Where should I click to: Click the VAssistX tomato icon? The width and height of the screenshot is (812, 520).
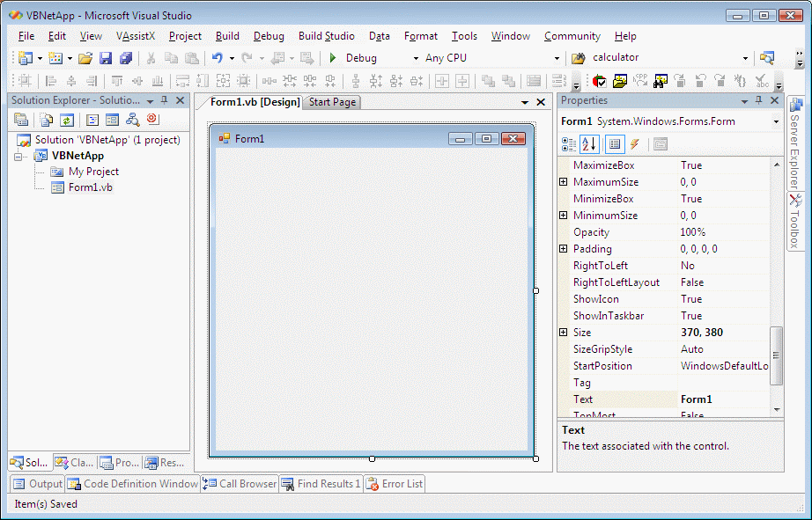click(599, 81)
